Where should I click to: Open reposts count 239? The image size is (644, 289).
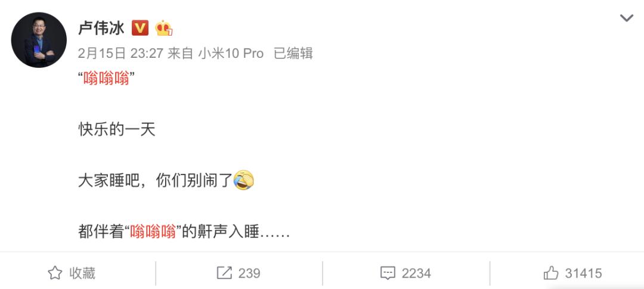point(249,273)
